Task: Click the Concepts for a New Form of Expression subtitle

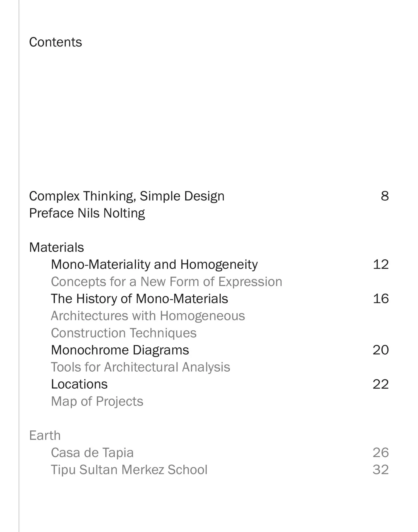Action: pyautogui.click(x=166, y=282)
